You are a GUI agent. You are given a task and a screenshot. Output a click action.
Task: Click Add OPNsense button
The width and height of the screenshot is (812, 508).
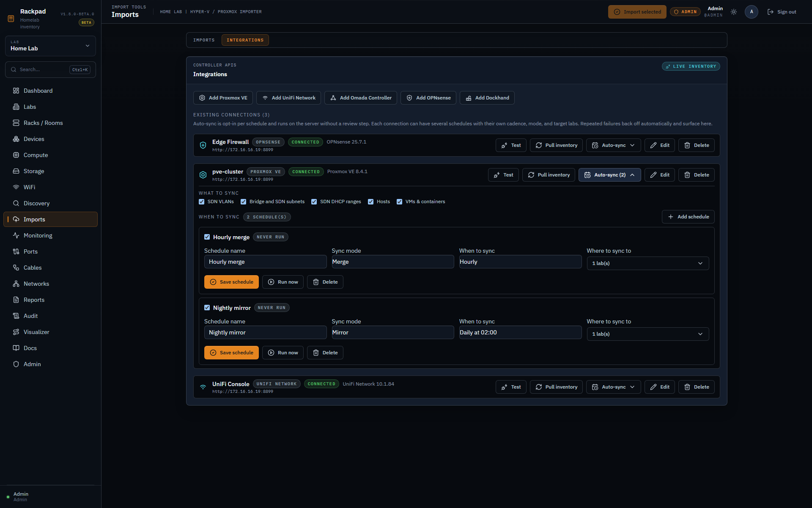point(428,98)
